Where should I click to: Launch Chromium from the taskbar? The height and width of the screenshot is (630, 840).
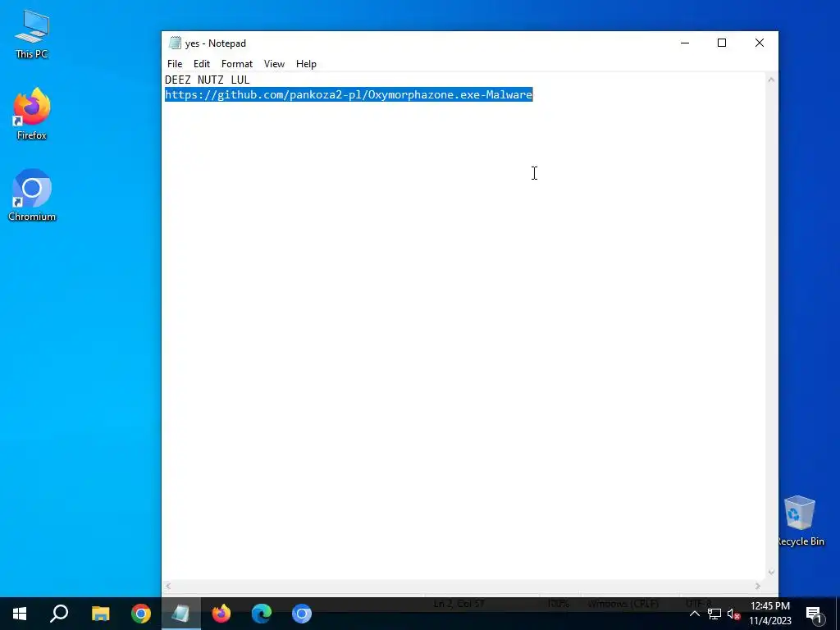(302, 614)
